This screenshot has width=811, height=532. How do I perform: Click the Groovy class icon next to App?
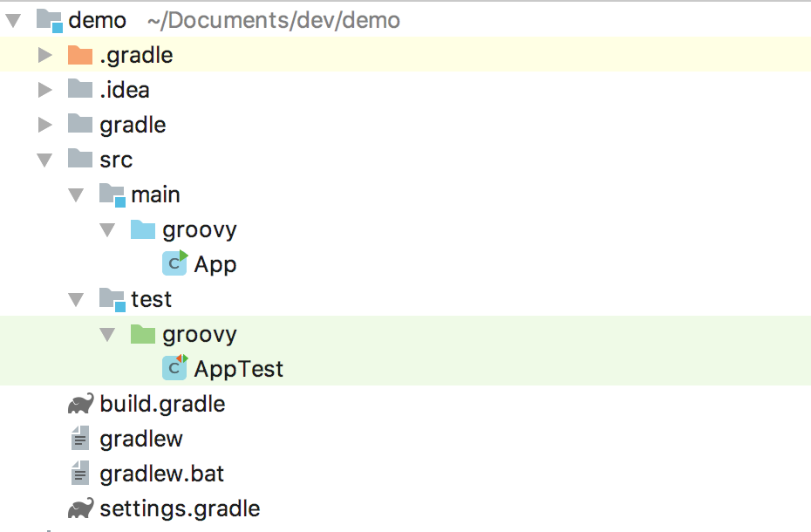pyautogui.click(x=175, y=263)
